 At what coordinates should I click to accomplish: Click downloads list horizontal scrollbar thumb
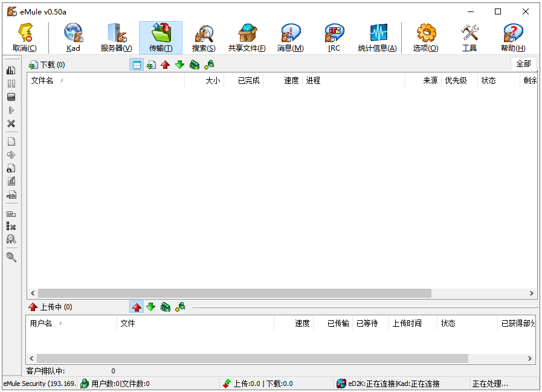point(234,293)
